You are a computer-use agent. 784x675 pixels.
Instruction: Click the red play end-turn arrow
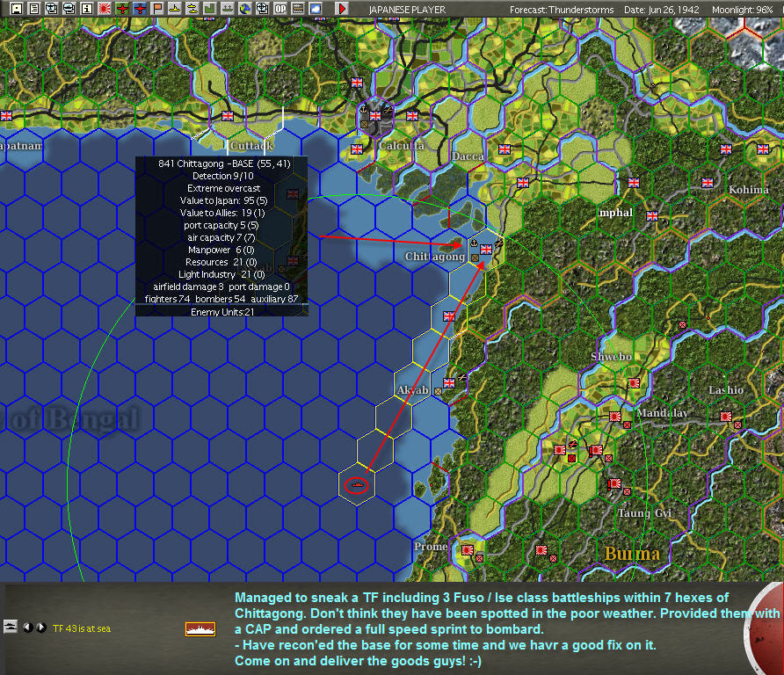point(342,8)
